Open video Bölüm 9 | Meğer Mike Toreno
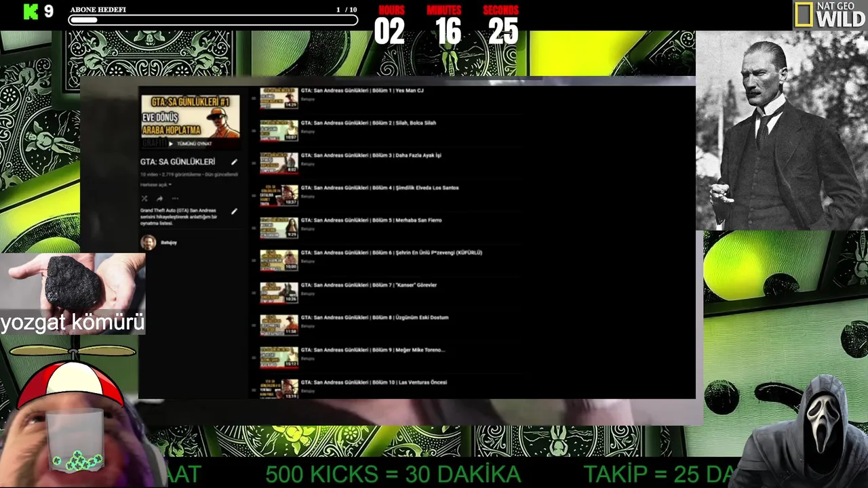Screen dimensions: 868x488 click(x=373, y=350)
